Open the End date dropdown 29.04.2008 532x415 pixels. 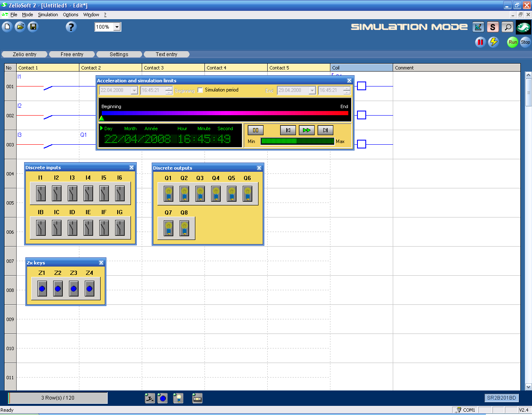pyautogui.click(x=312, y=91)
